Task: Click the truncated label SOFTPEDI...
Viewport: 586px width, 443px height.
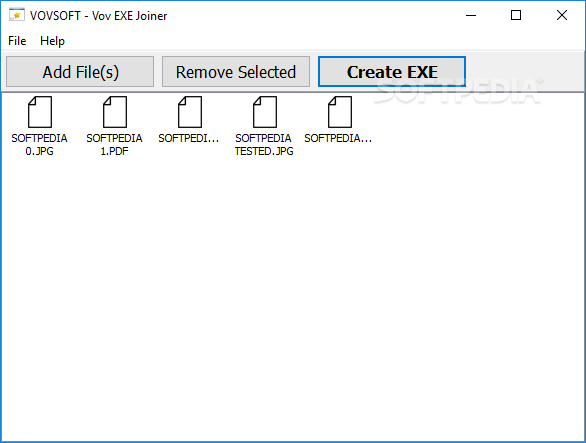Action: [188, 138]
